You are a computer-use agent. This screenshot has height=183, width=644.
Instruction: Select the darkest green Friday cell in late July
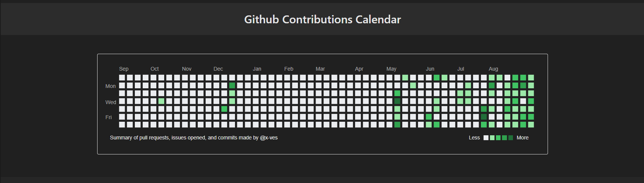484,117
